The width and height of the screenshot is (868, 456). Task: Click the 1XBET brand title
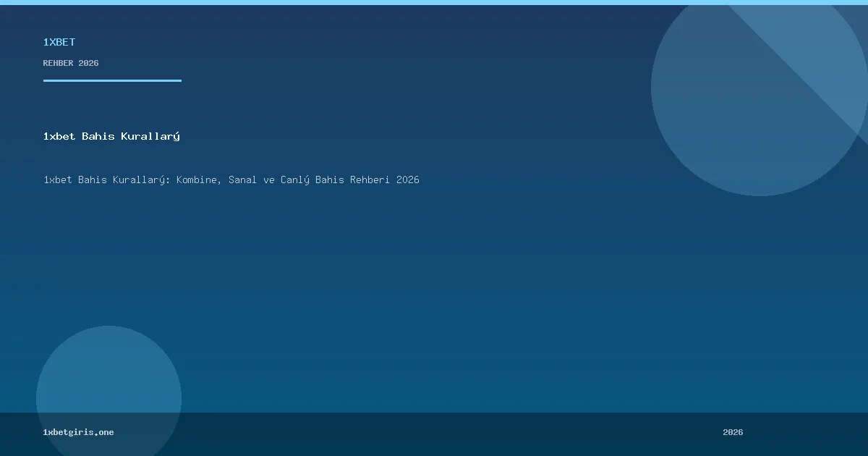[x=59, y=42]
